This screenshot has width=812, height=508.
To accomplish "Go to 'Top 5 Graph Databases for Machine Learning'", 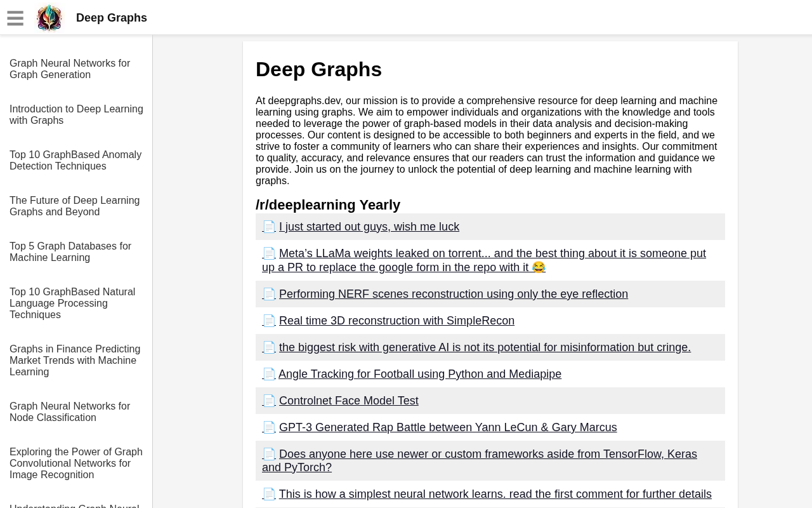I will 70,251.
